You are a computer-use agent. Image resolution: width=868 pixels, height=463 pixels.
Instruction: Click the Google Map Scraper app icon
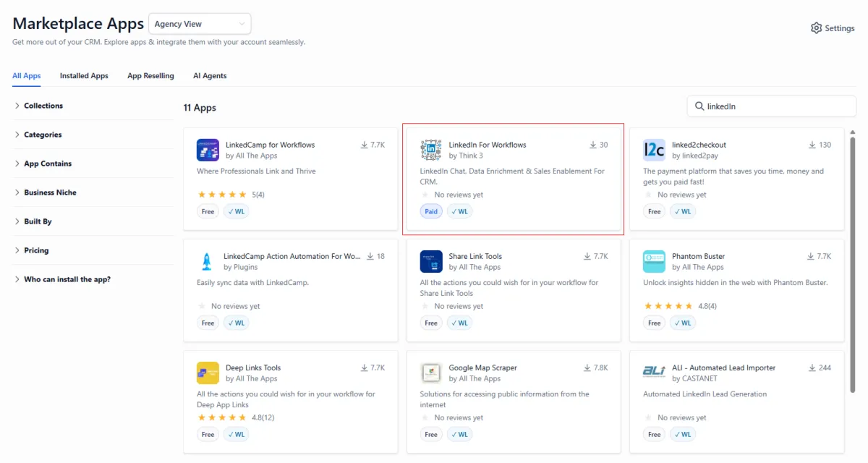pos(431,373)
